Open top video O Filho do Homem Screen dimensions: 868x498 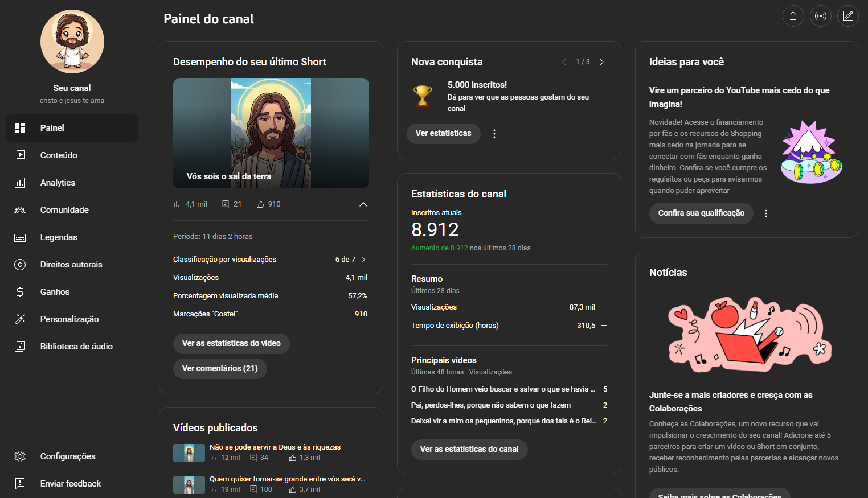(x=503, y=389)
